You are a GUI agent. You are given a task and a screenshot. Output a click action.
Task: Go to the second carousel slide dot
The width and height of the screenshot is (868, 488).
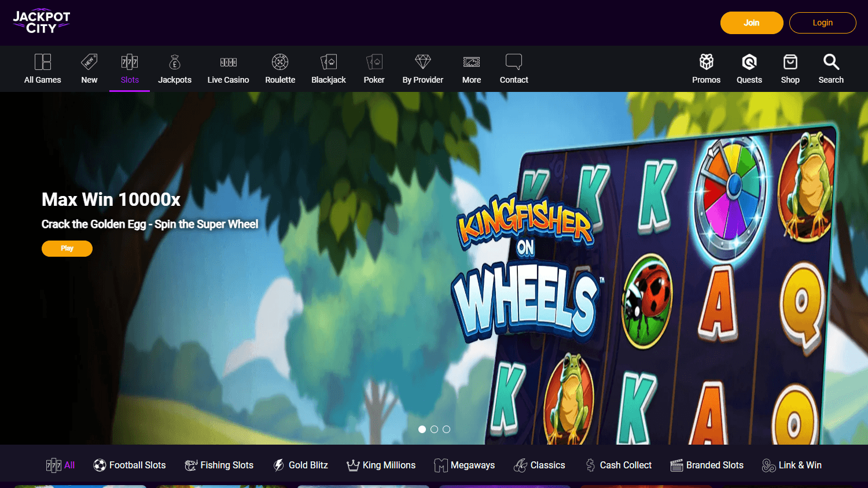click(x=434, y=429)
